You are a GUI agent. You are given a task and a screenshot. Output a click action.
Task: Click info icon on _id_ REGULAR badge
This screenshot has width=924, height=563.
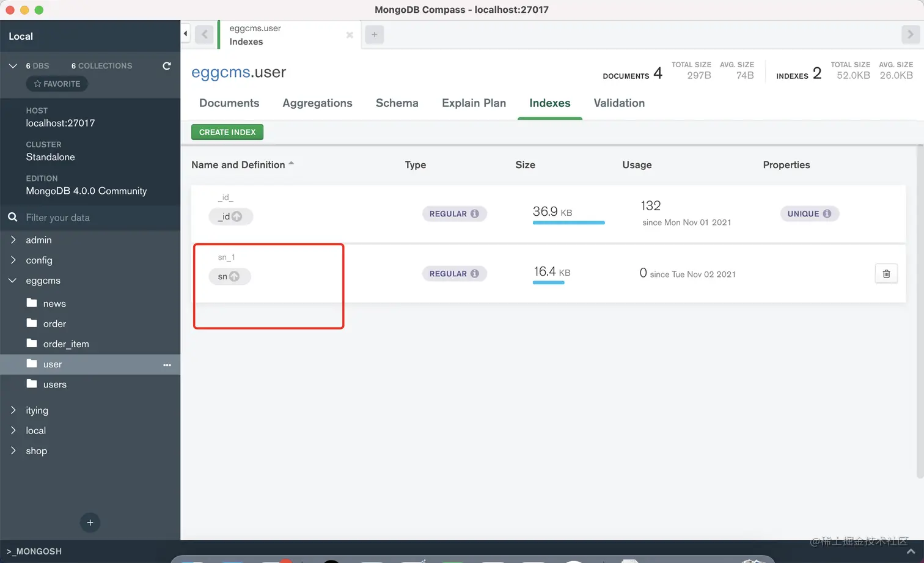coord(475,214)
